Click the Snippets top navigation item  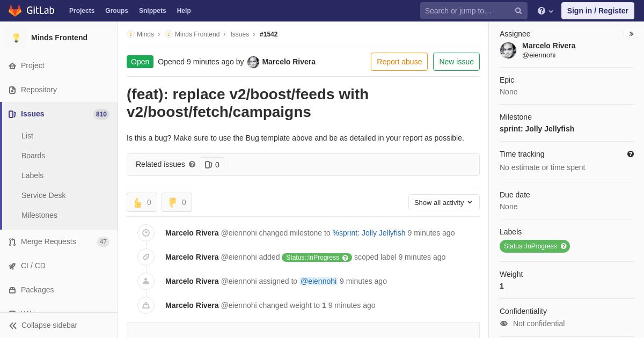(x=152, y=11)
